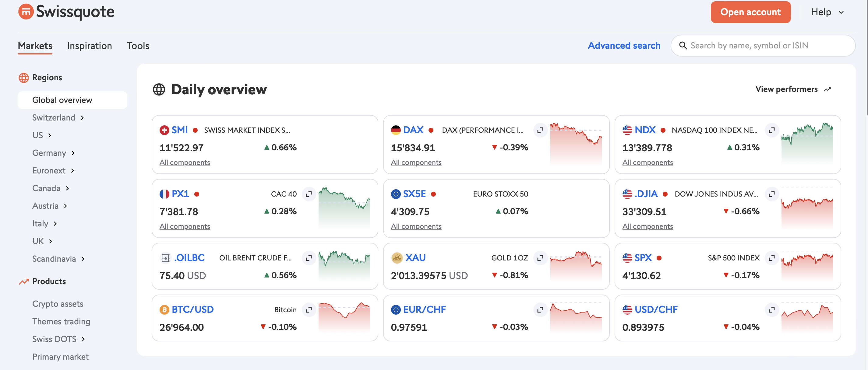Expand the BTC/USD chart
Image resolution: width=868 pixels, height=370 pixels.
309,310
